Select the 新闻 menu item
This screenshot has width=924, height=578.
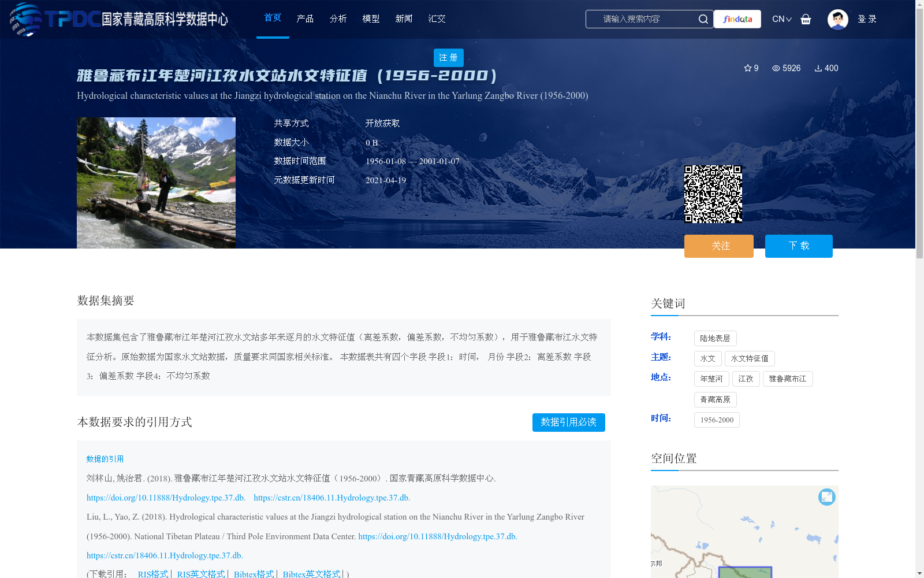404,18
